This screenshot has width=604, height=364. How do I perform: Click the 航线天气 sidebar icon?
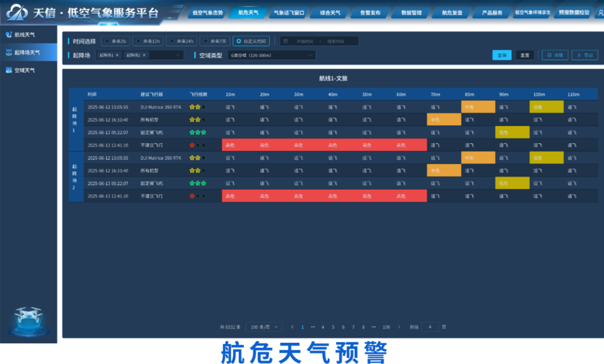click(x=9, y=35)
